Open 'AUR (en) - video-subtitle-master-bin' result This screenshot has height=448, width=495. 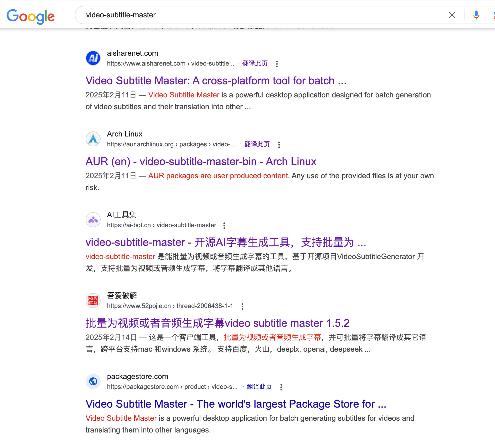(x=201, y=161)
